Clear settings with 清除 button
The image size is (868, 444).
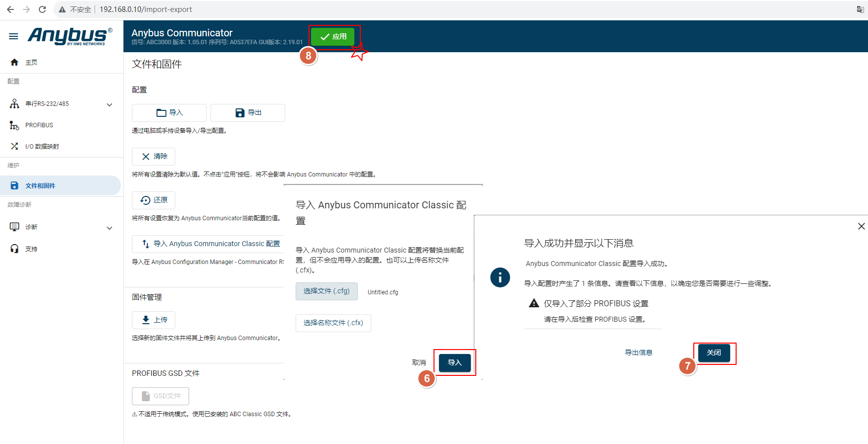click(x=153, y=157)
